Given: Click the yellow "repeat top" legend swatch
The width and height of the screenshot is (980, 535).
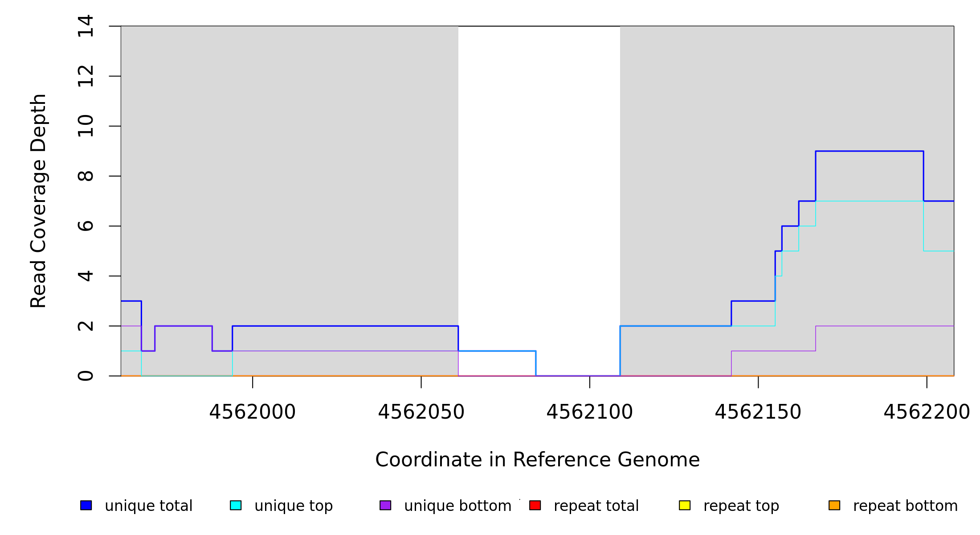Looking at the screenshot, I should [x=685, y=505].
